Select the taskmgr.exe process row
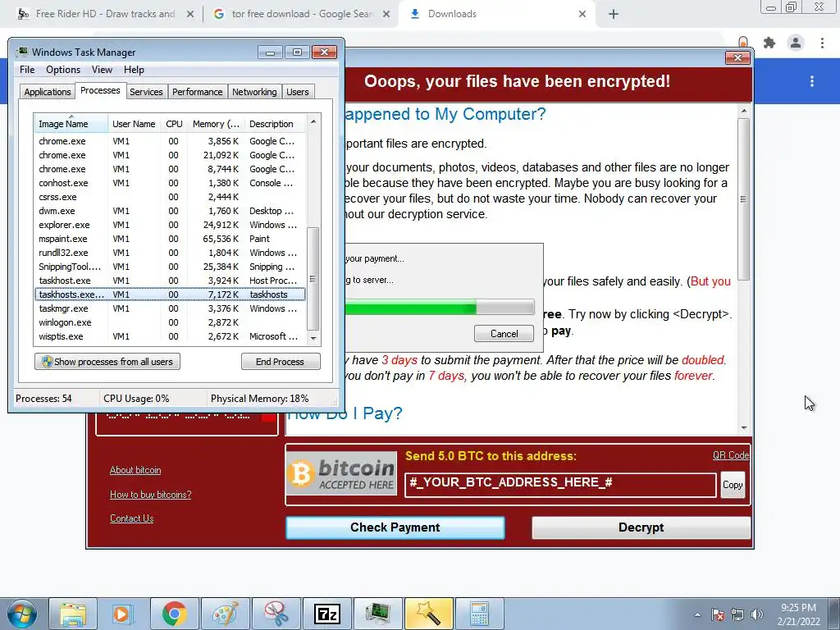The height and width of the screenshot is (630, 840). coord(170,308)
